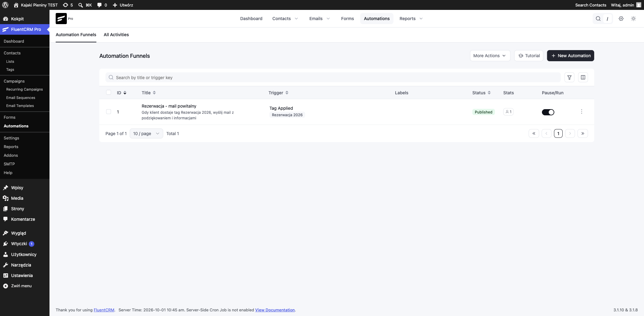Viewport: 644px width, 316px height.
Task: Toggle dark mode sun icon
Action: click(633, 19)
